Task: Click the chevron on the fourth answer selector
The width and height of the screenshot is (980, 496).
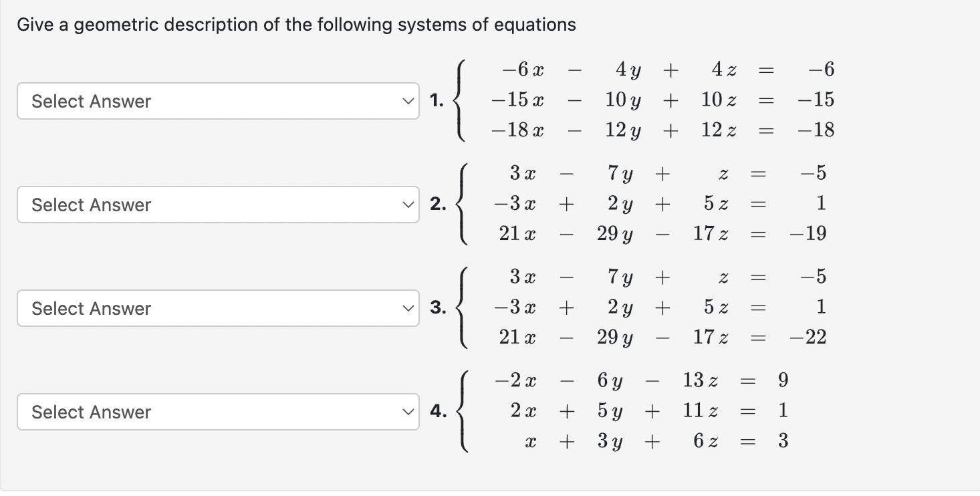Action: click(407, 412)
